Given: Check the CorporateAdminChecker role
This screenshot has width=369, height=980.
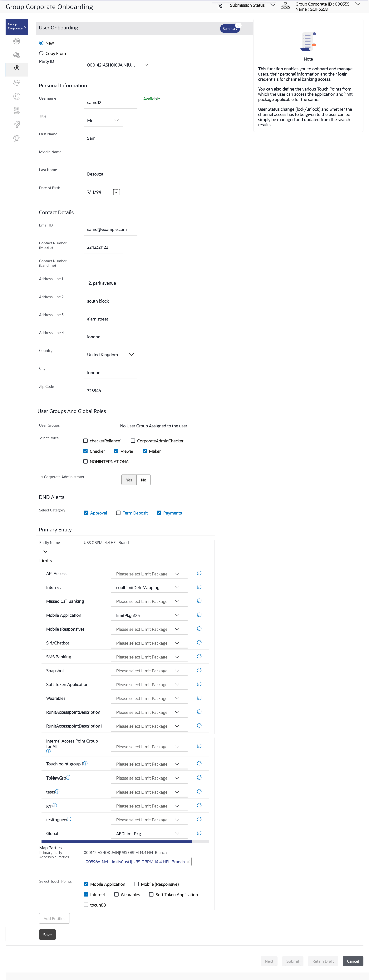Looking at the screenshot, I should coord(133,441).
